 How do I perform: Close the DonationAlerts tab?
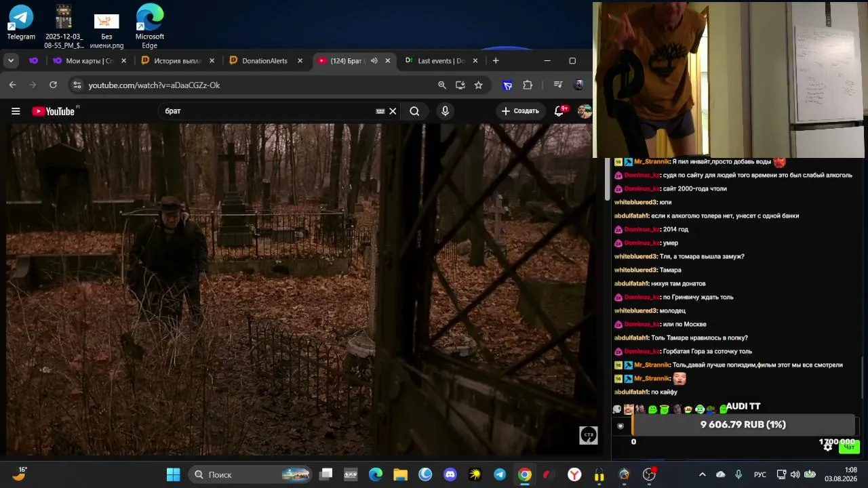click(300, 60)
